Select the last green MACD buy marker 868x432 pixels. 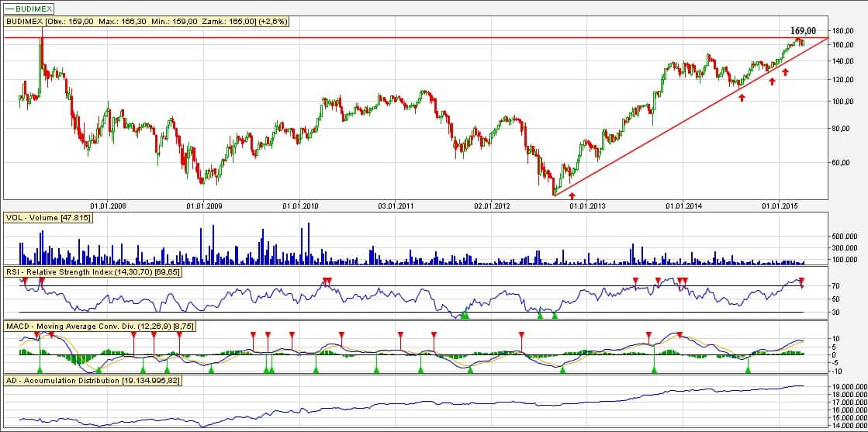click(749, 371)
